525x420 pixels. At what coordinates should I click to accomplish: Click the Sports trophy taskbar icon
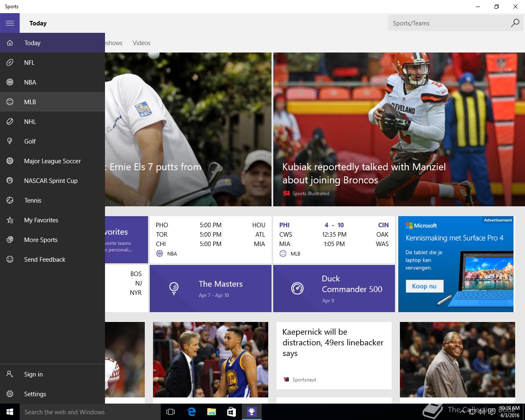(x=251, y=412)
